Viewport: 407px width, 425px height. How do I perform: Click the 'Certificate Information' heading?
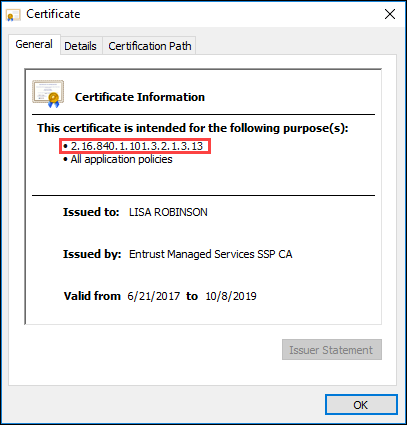point(140,97)
